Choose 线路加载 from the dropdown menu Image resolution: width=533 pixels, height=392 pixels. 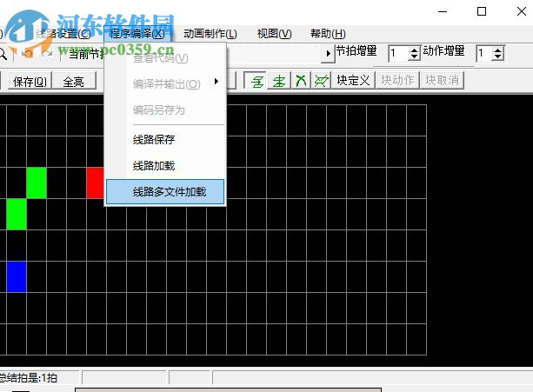(x=165, y=166)
